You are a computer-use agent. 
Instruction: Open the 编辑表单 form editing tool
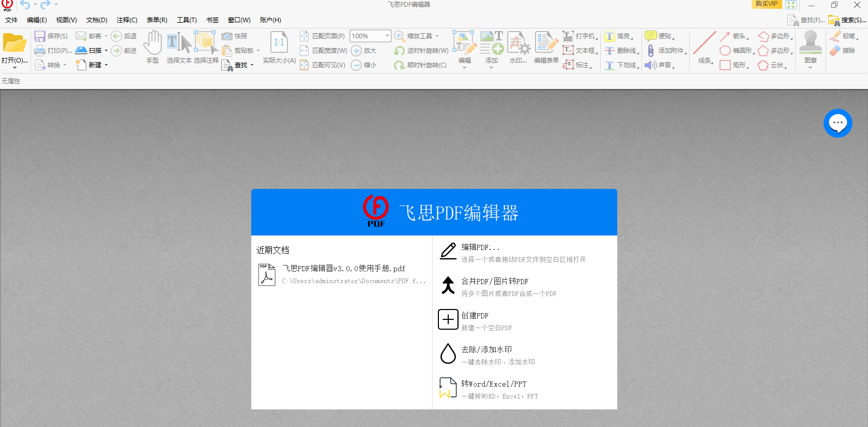click(546, 47)
